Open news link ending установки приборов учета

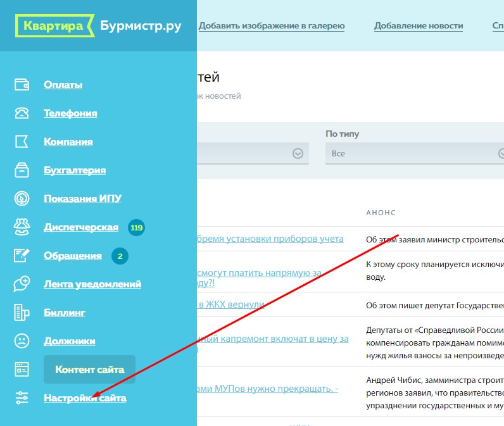tap(270, 239)
